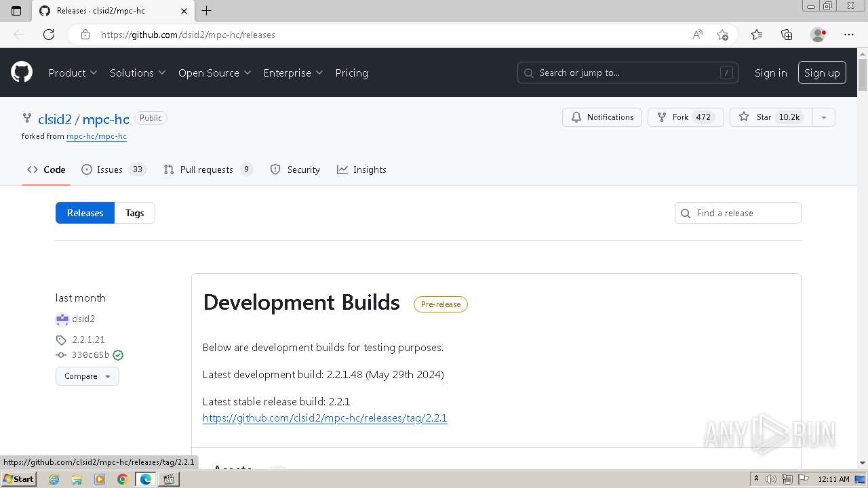The image size is (868, 488).
Task: Open the mpc-hc repository link
Action: pyautogui.click(x=106, y=119)
